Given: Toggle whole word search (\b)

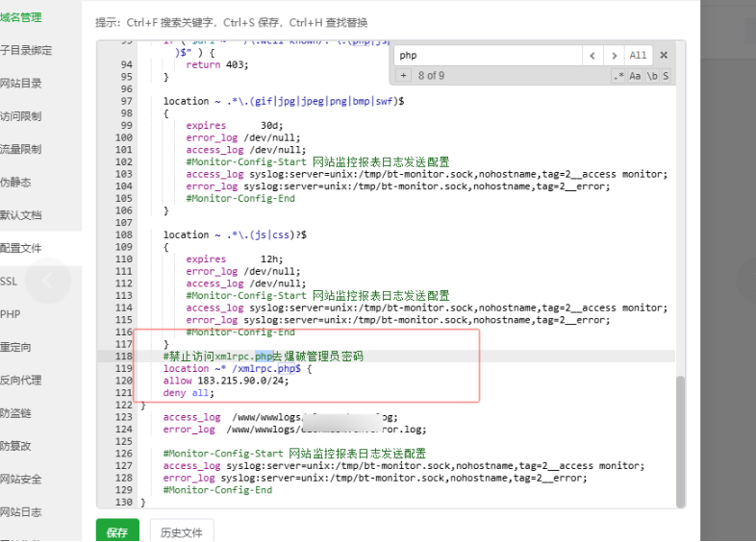Looking at the screenshot, I should [651, 76].
